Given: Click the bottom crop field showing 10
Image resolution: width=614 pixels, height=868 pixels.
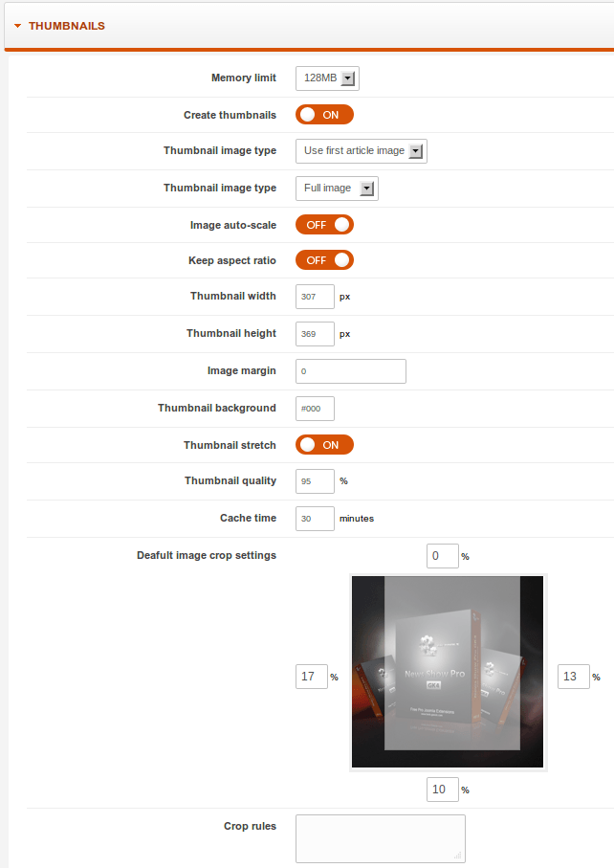Looking at the screenshot, I should 443,790.
